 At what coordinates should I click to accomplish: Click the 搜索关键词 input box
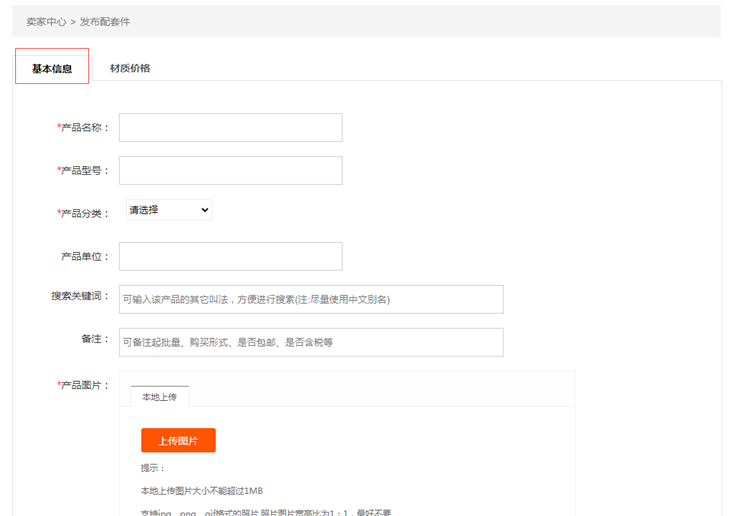(311, 299)
